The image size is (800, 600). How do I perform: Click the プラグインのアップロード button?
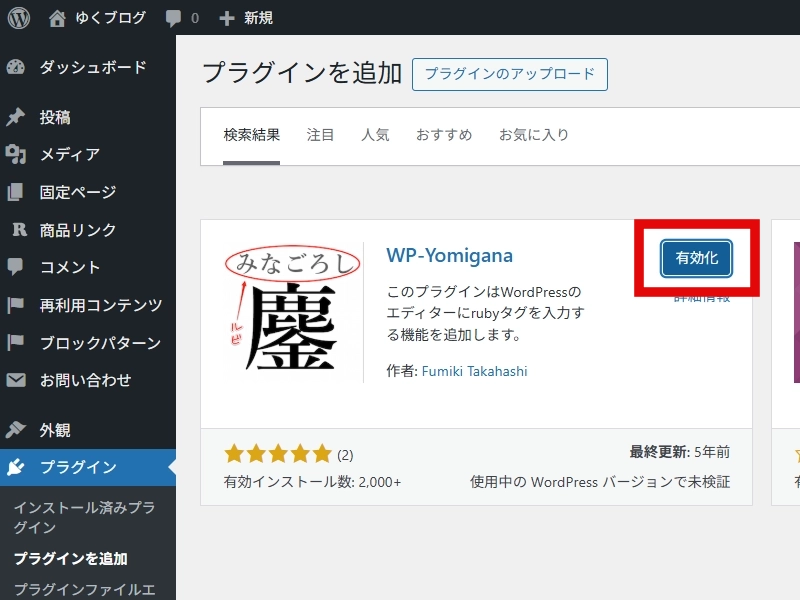[510, 74]
